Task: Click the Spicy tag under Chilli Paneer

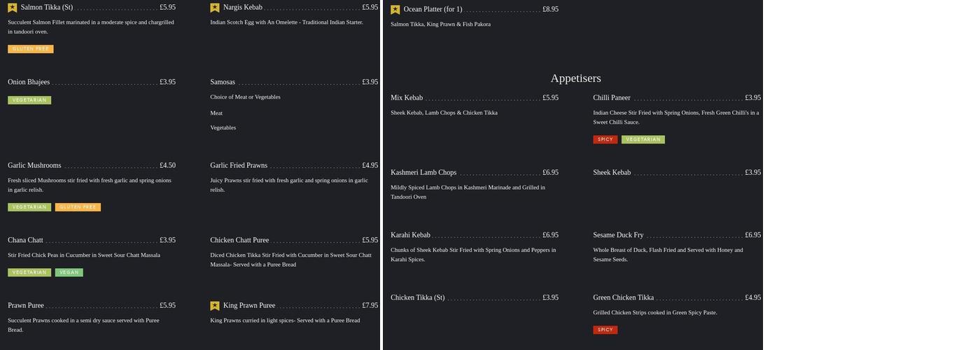Action: [x=605, y=139]
